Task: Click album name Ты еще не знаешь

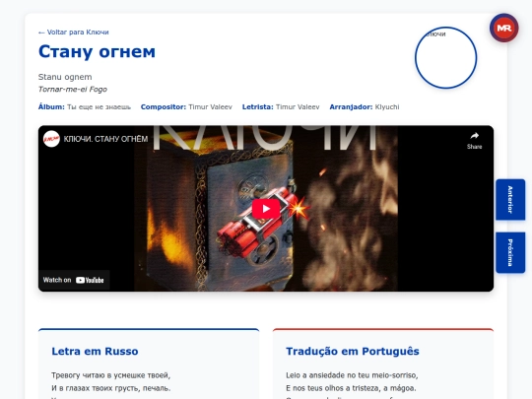Action: (99, 106)
